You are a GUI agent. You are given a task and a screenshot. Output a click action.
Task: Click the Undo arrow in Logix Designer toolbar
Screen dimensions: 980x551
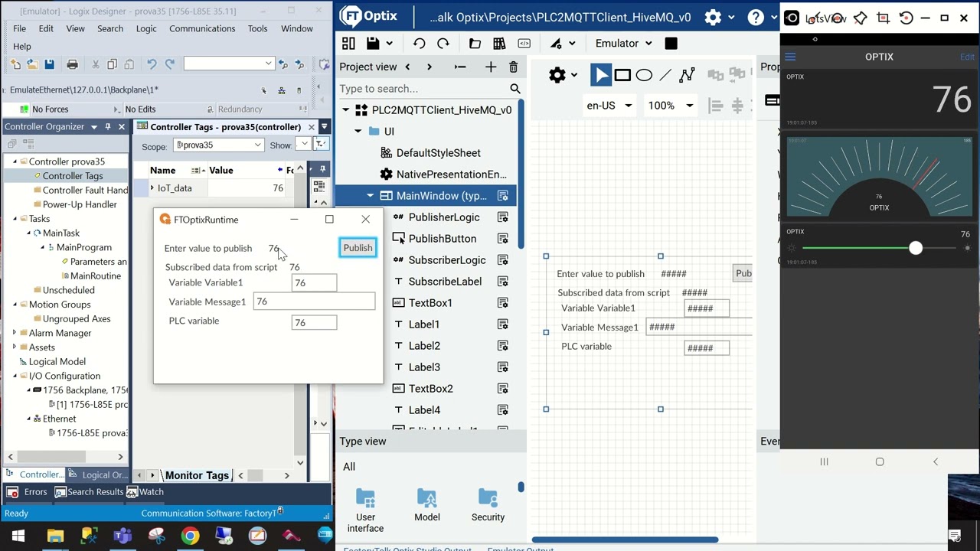[x=152, y=64]
